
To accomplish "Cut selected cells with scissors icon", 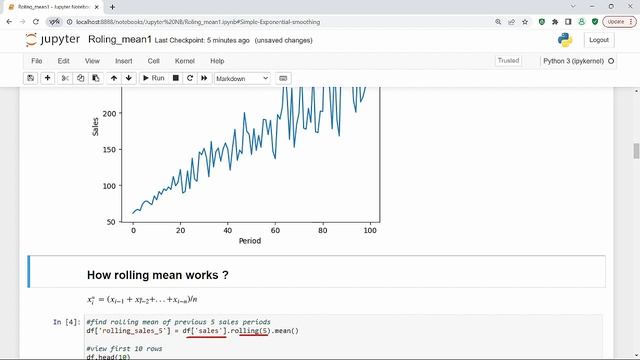I will click(65, 78).
